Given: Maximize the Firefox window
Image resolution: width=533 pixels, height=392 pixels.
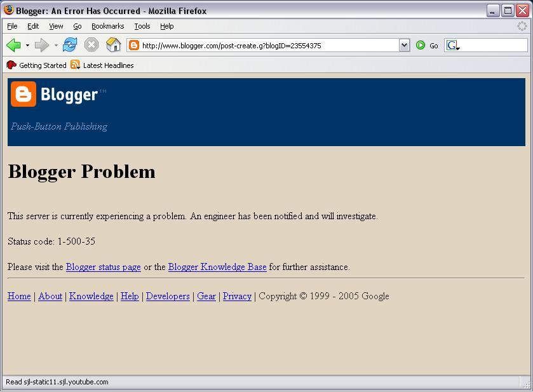Looking at the screenshot, I should [x=508, y=11].
